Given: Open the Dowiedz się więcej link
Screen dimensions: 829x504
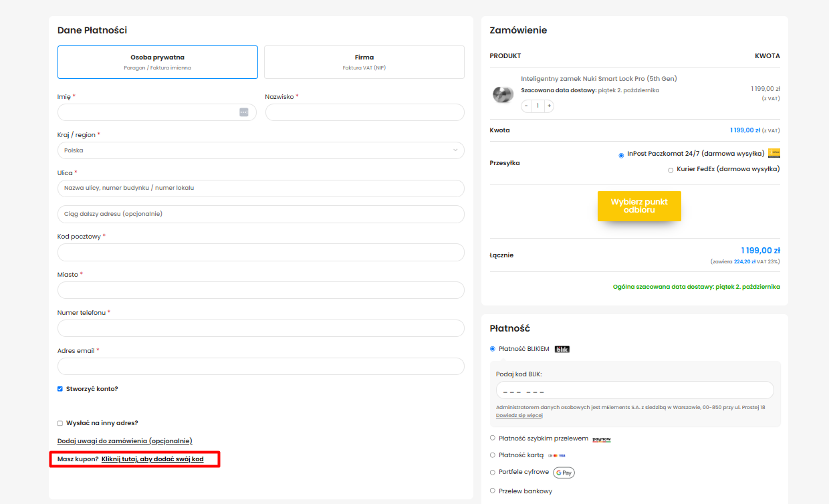Looking at the screenshot, I should (x=519, y=415).
